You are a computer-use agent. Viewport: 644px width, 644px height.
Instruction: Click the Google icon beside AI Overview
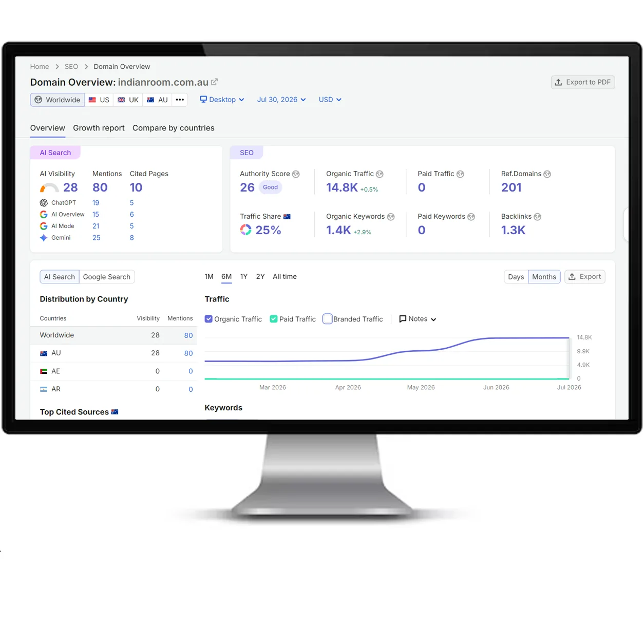coord(44,214)
